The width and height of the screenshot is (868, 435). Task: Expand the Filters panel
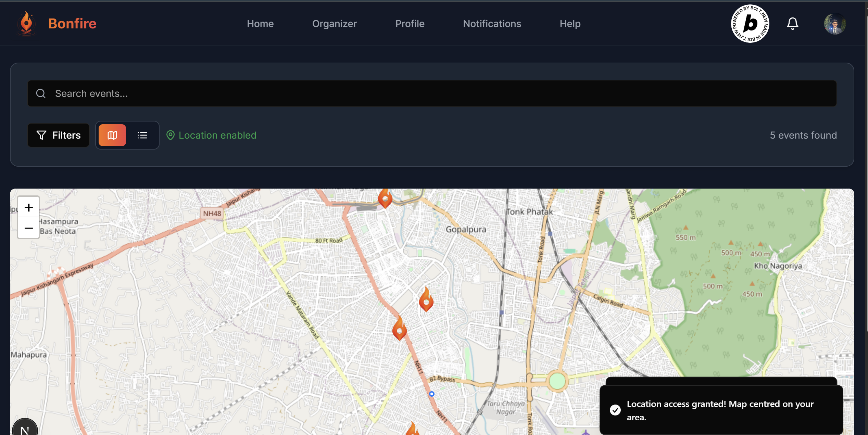[x=58, y=135]
